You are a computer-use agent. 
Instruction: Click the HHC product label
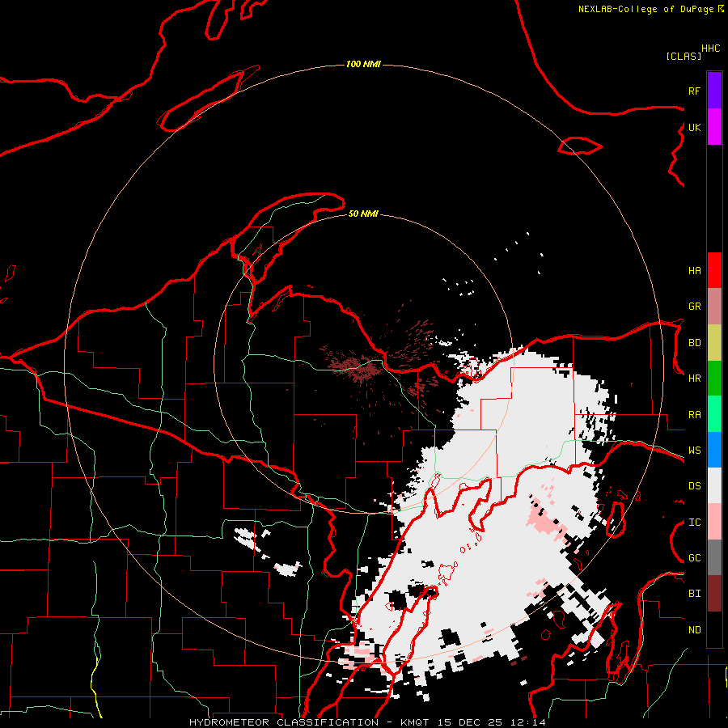710,49
